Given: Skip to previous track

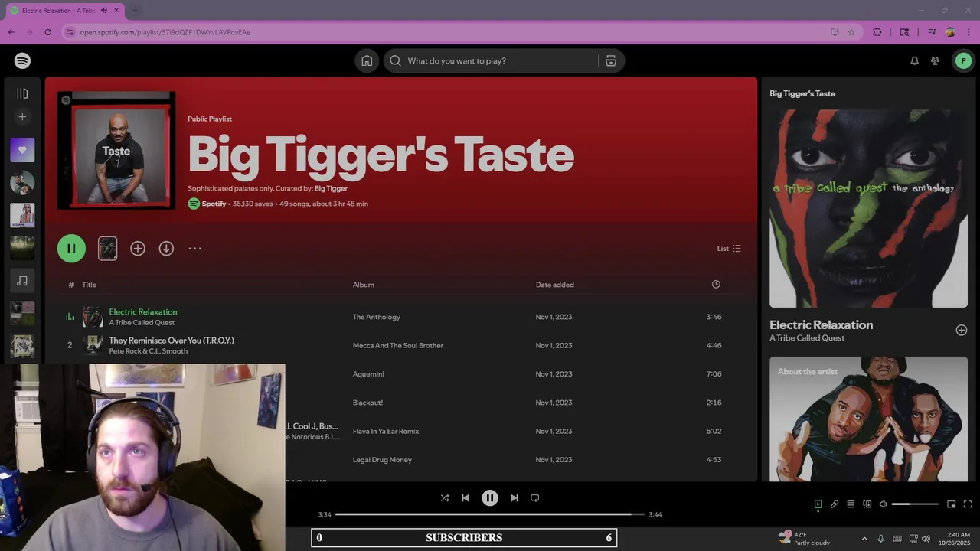Looking at the screenshot, I should pyautogui.click(x=465, y=497).
